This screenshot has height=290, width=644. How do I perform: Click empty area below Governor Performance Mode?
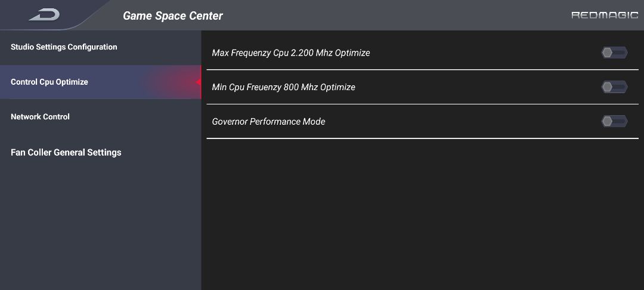click(x=422, y=214)
